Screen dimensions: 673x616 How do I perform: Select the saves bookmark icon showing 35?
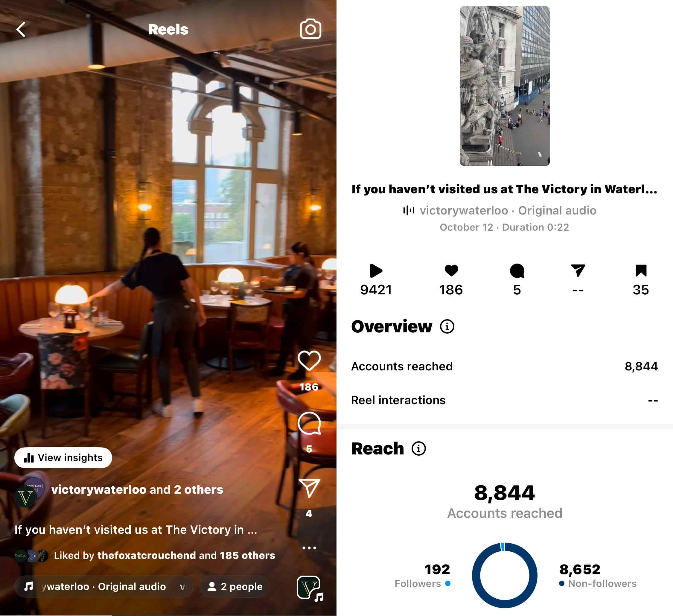pyautogui.click(x=641, y=270)
